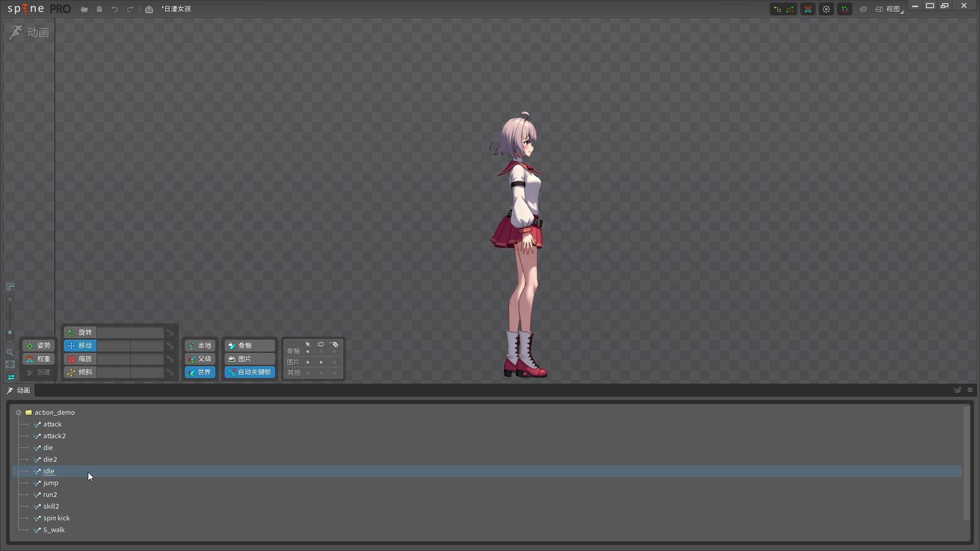Click the Spine logo menu
This screenshot has height=551, width=980.
coord(39,9)
